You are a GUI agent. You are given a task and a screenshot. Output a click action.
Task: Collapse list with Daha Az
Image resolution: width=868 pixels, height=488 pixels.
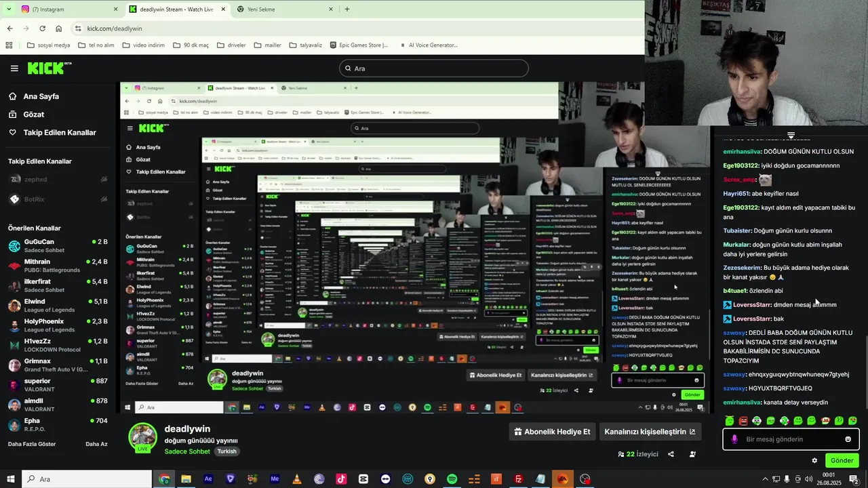point(96,444)
